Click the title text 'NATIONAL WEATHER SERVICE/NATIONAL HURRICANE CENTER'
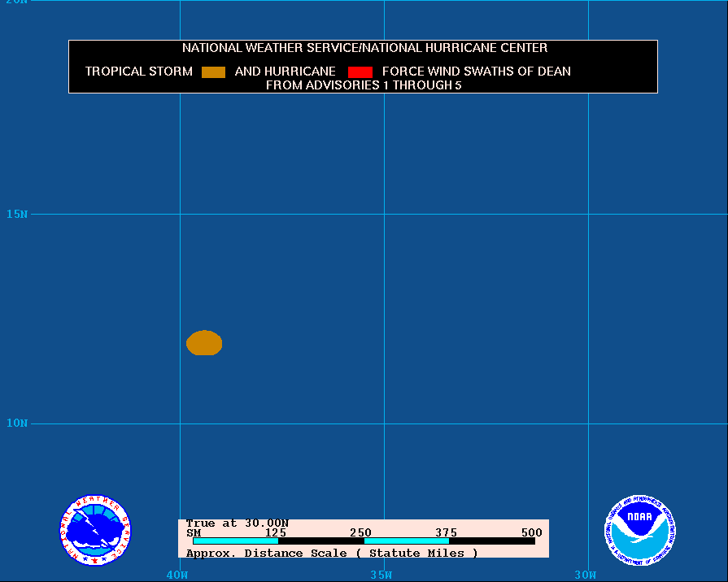This screenshot has height=582, width=728. [364, 48]
